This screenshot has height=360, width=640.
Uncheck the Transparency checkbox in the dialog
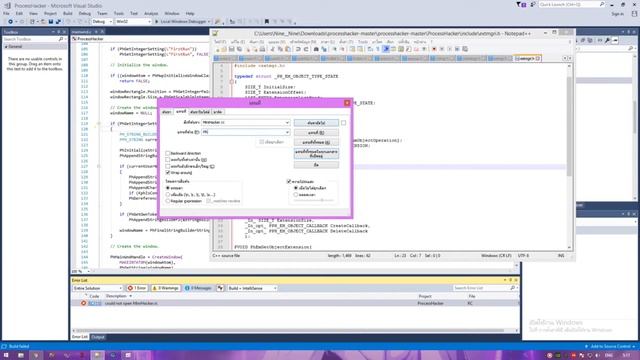tap(289, 181)
